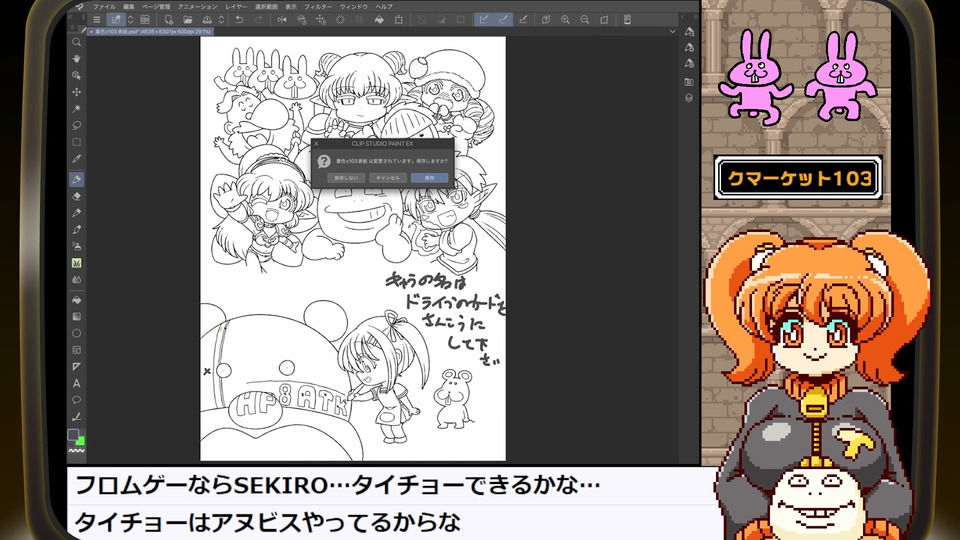This screenshot has width=960, height=540.
Task: Select the Auto select magic wand tool
Action: [77, 108]
